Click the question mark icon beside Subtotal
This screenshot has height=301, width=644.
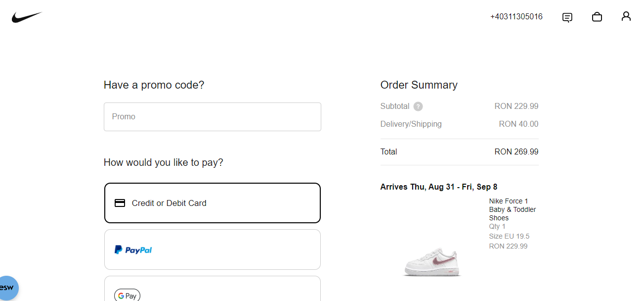point(418,106)
